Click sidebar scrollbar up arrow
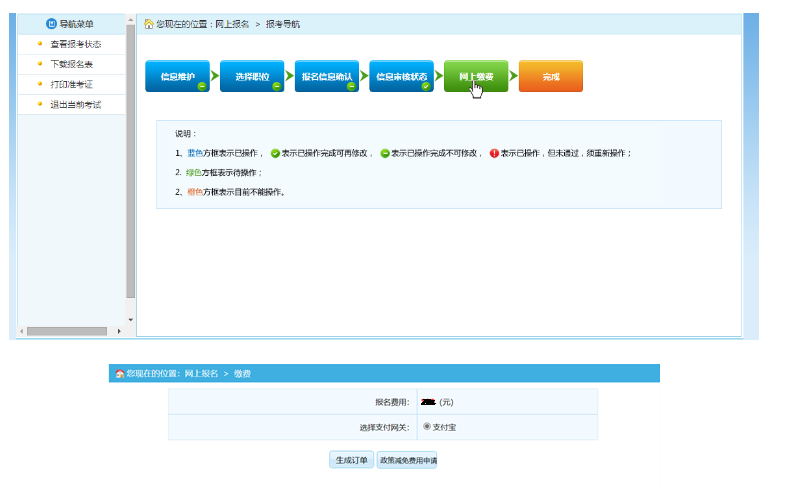This screenshot has width=797, height=485. tap(130, 20)
